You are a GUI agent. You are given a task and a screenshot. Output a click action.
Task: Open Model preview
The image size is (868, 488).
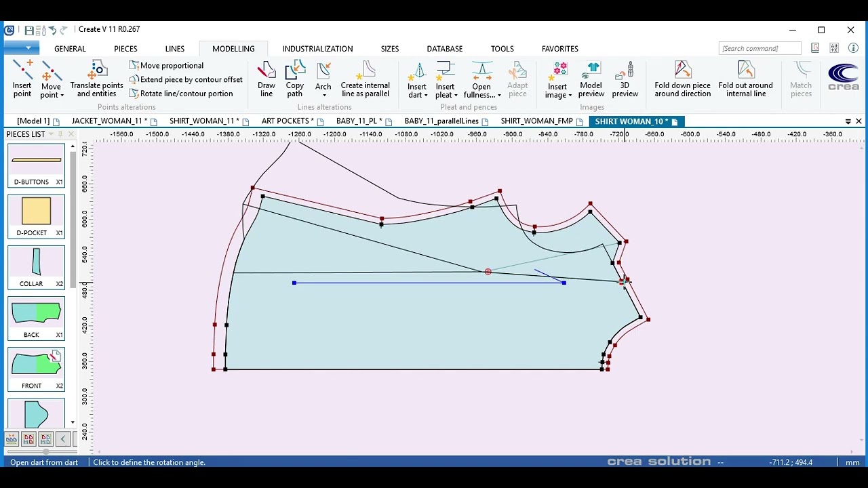pyautogui.click(x=591, y=79)
